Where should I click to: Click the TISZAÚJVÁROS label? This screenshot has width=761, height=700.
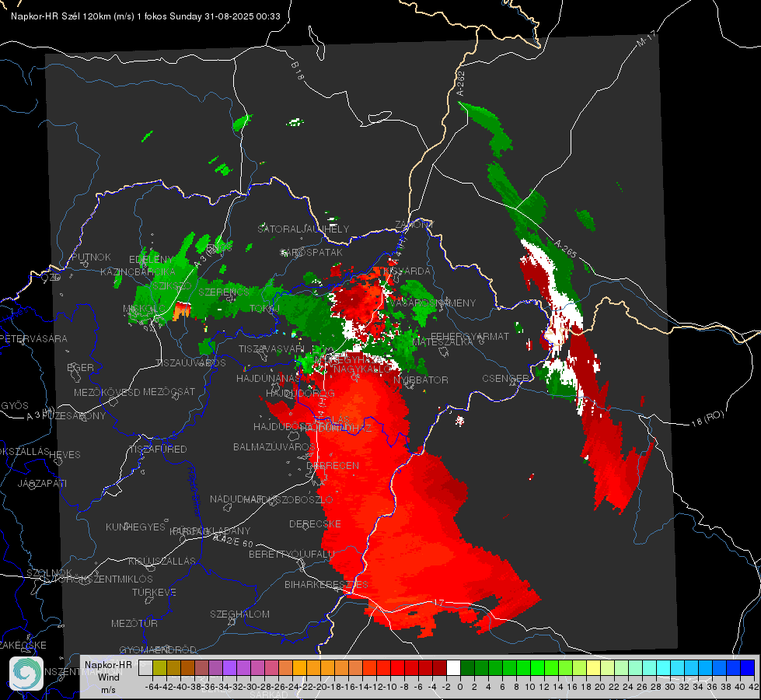[190, 363]
